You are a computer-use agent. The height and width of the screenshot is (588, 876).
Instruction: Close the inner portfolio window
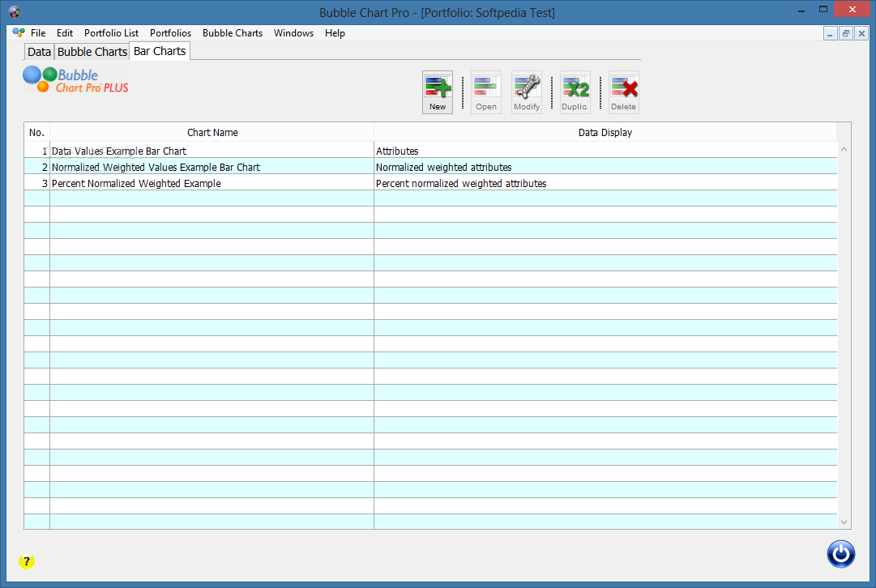[x=861, y=33]
